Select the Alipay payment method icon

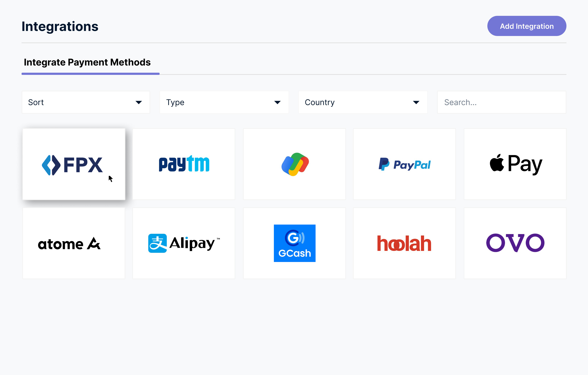tap(184, 243)
